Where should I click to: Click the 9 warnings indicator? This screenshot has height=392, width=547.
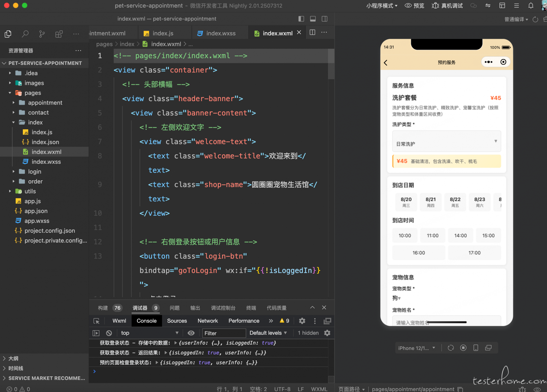tap(284, 321)
